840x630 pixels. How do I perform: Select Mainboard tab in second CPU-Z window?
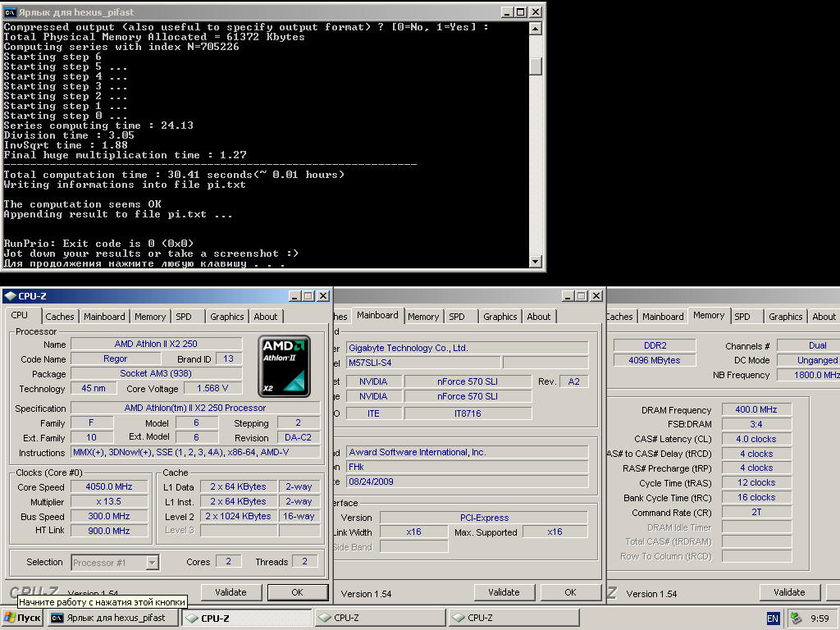tap(377, 315)
